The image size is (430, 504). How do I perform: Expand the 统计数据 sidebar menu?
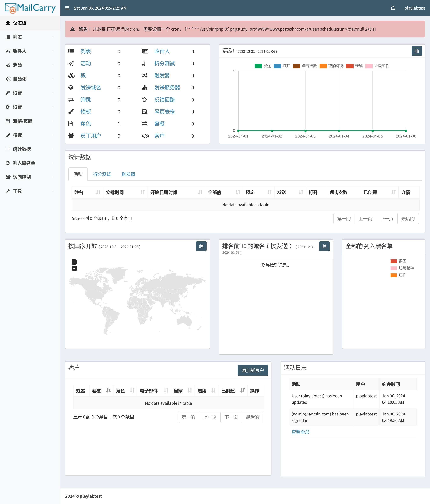pos(30,149)
